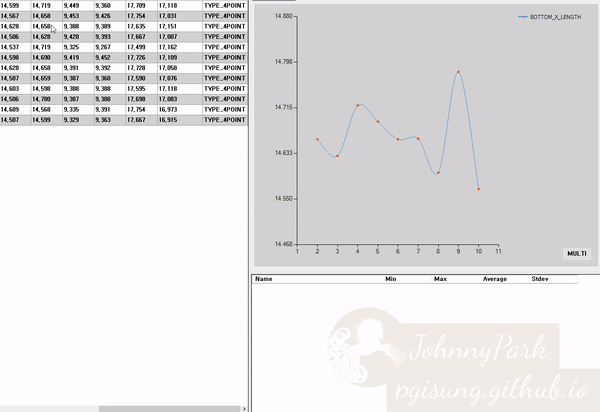The image size is (600, 412).
Task: Click the data point at x=8
Action: point(438,173)
